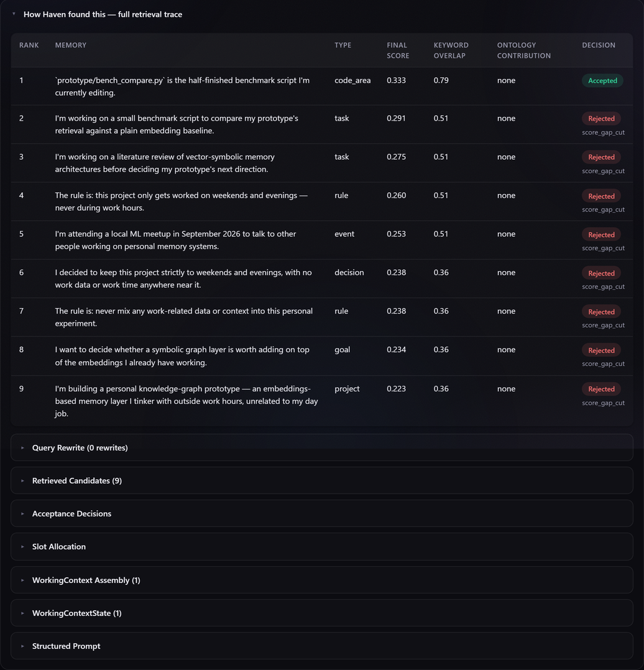Click the FINAL SCORE column header

(398, 50)
